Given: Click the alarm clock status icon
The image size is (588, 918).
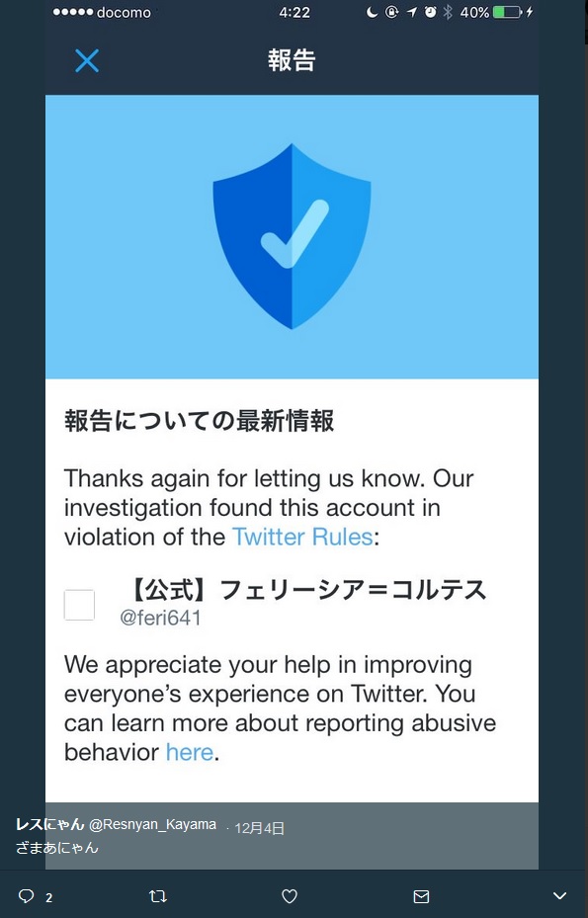Looking at the screenshot, I should coord(431,12).
